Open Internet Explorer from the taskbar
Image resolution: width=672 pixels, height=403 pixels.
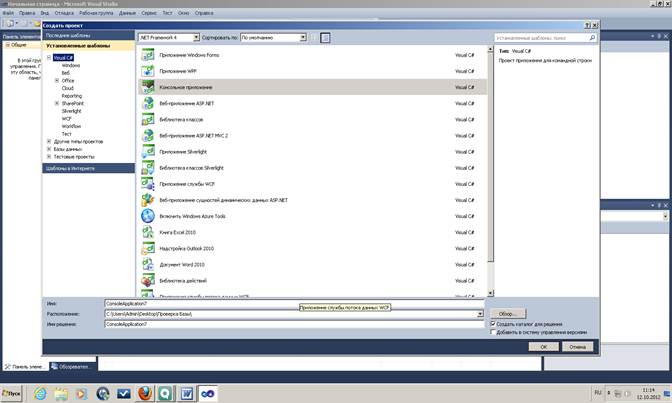[x=40, y=393]
